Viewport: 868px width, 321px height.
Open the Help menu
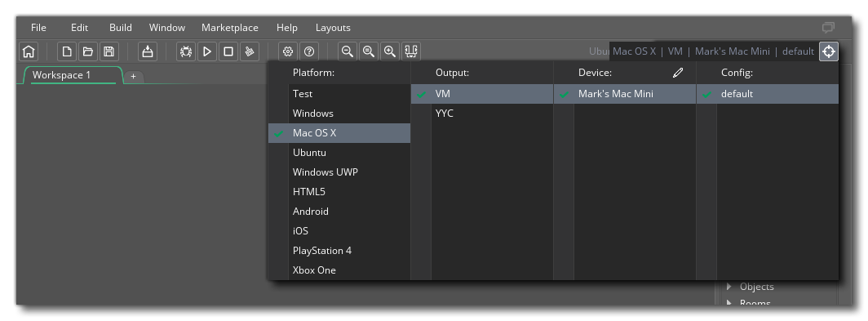tap(287, 27)
